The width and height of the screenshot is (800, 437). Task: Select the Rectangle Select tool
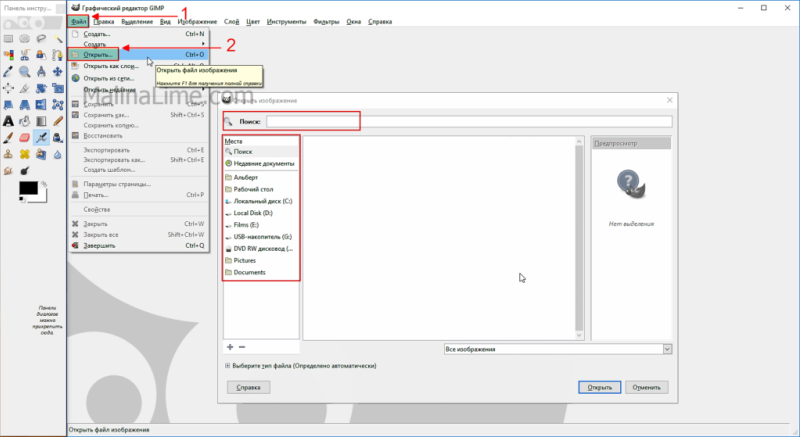8,39
